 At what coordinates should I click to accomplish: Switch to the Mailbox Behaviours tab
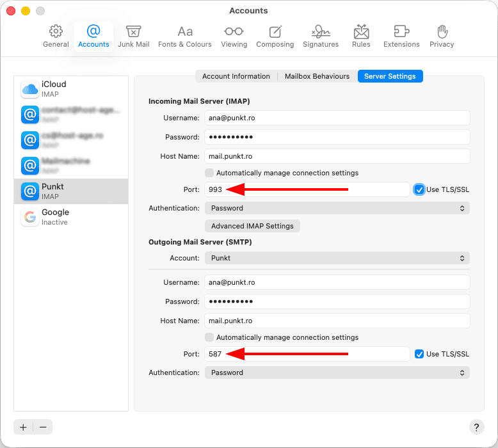pyautogui.click(x=317, y=76)
